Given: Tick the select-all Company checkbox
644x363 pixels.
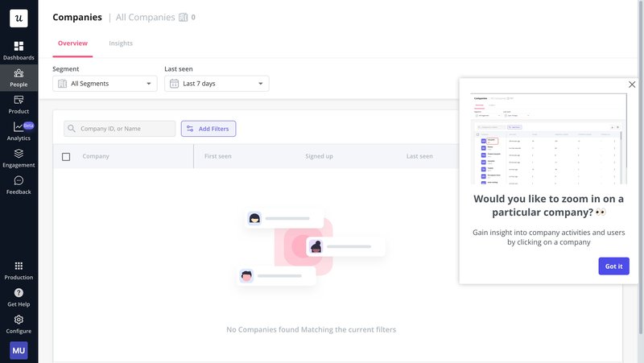Looking at the screenshot, I should click(x=66, y=156).
